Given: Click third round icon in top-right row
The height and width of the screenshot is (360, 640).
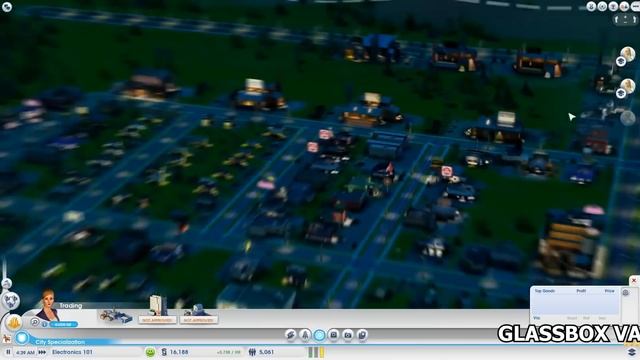Looking at the screenshot, I should click(x=613, y=6).
